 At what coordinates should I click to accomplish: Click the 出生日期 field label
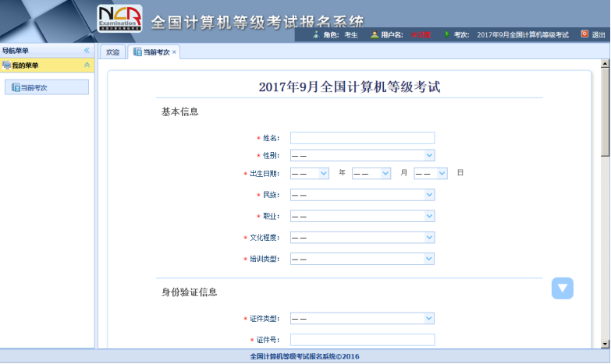pyautogui.click(x=265, y=174)
